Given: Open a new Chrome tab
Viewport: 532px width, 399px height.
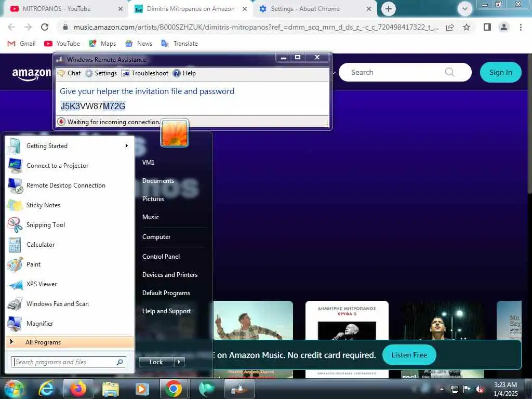Looking at the screenshot, I should (389, 9).
